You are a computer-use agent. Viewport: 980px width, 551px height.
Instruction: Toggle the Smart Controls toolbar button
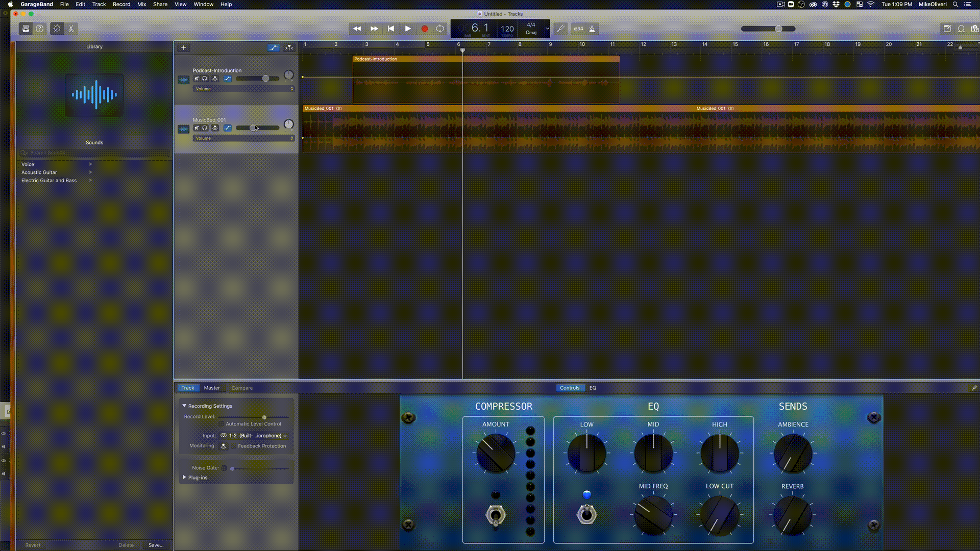tap(57, 29)
